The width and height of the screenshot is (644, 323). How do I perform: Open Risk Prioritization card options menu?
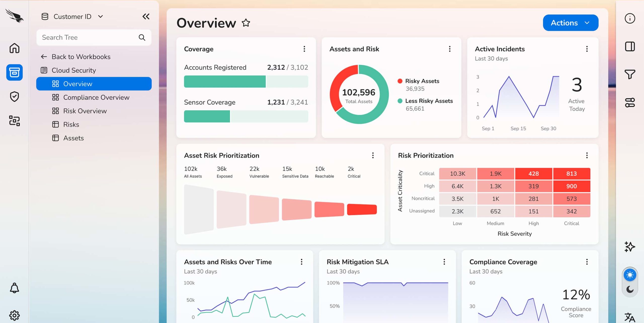click(587, 155)
